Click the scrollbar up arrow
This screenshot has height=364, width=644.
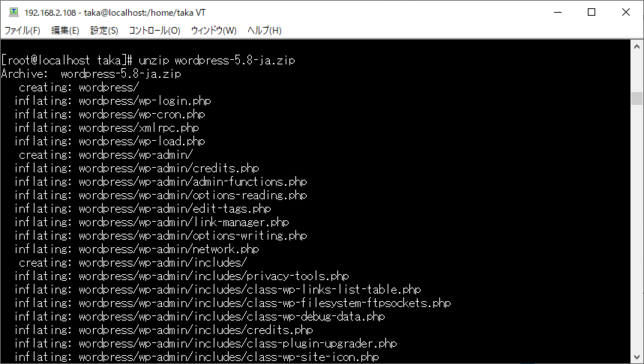tap(637, 46)
